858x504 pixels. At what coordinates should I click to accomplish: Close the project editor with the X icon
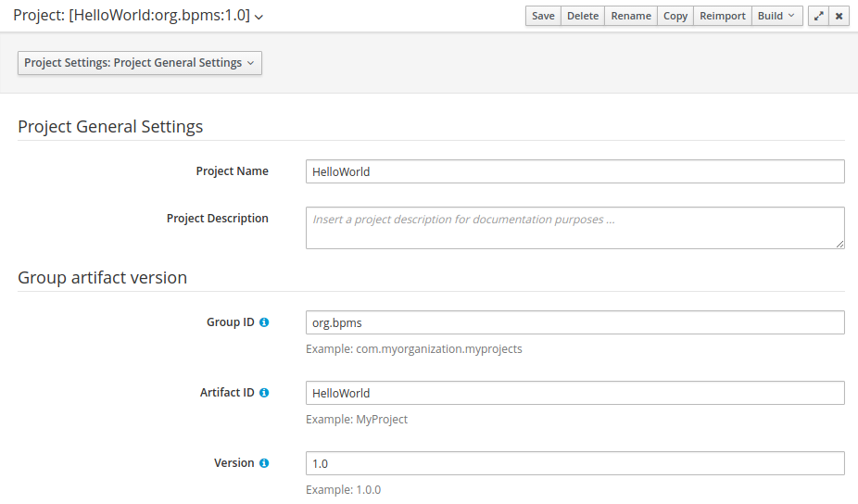click(839, 16)
